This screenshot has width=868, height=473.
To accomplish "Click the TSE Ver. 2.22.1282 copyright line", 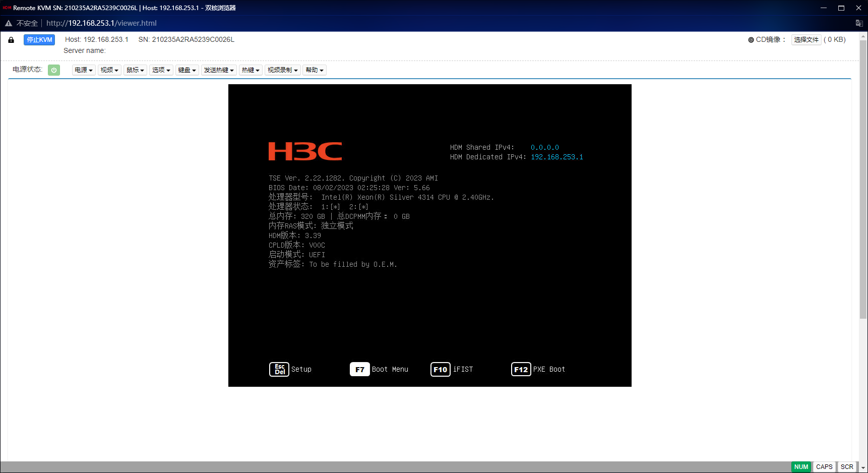I will 353,179.
